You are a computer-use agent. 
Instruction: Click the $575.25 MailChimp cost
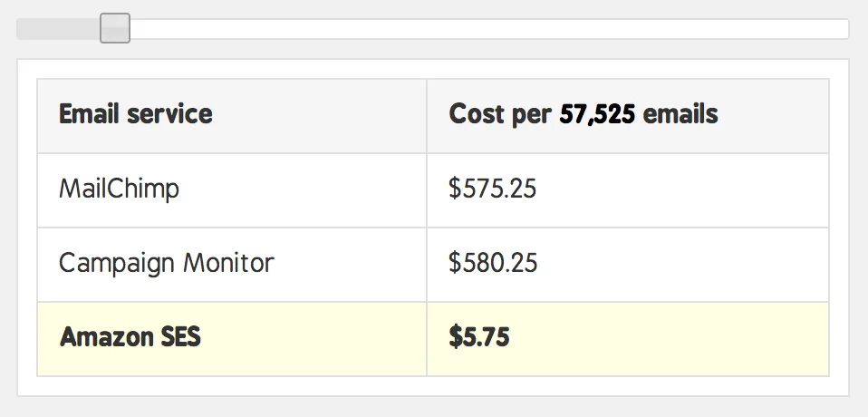click(x=493, y=189)
